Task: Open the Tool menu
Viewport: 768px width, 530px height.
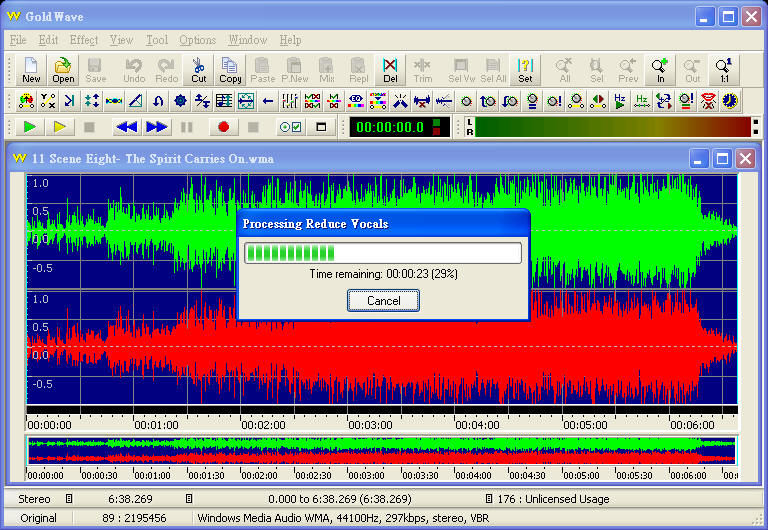Action: (157, 40)
